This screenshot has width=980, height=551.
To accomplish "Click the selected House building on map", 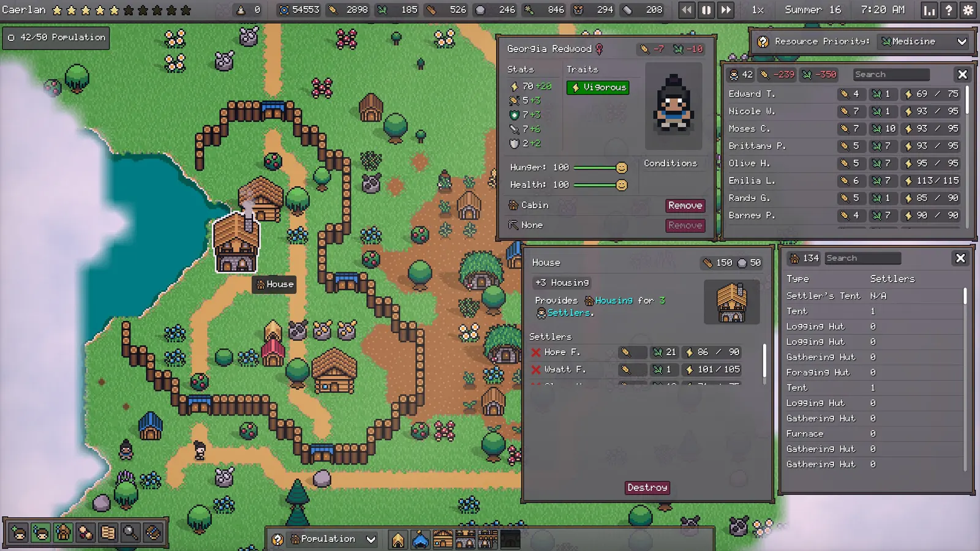I will point(236,243).
